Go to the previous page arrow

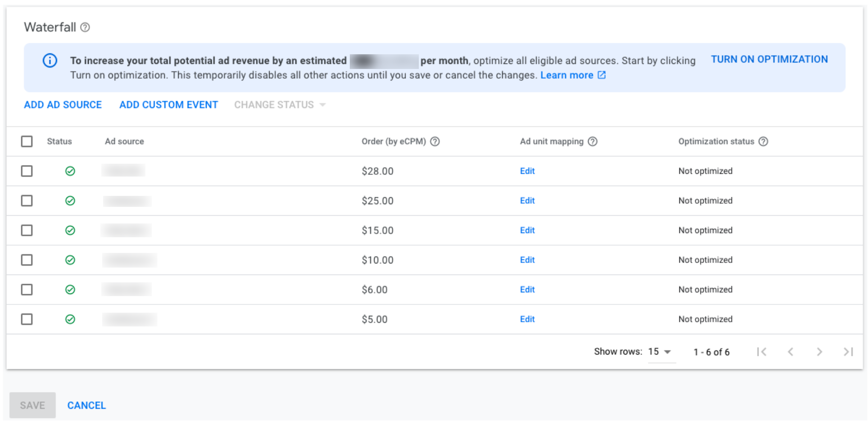(x=791, y=352)
